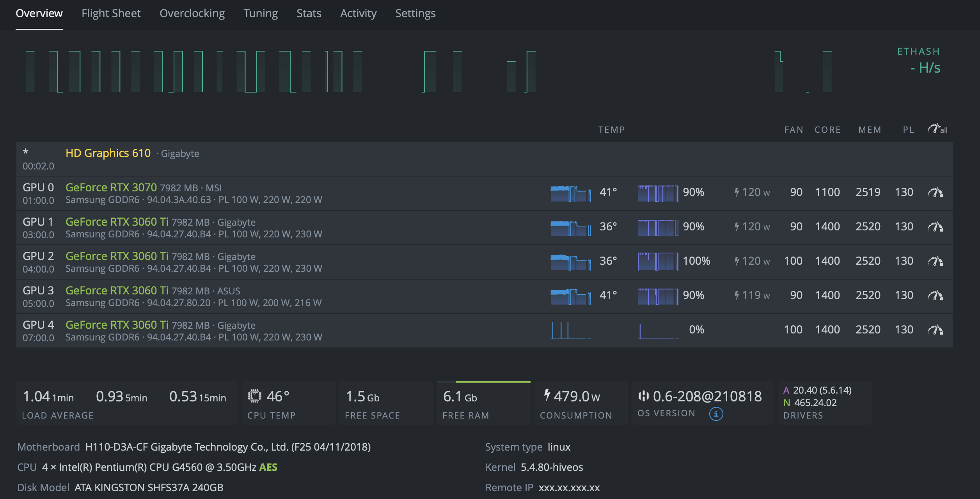Click the CPU temp chip icon
The image size is (980, 499).
point(254,396)
